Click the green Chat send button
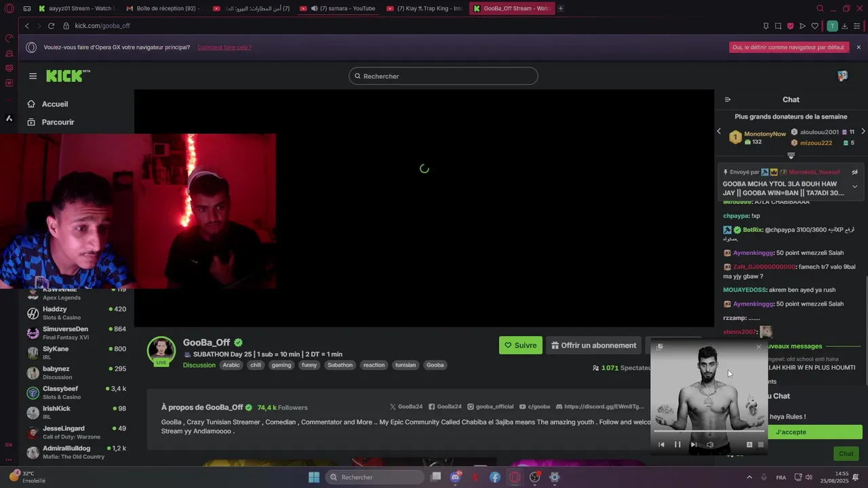Viewport: 868px width, 488px height. (846, 453)
